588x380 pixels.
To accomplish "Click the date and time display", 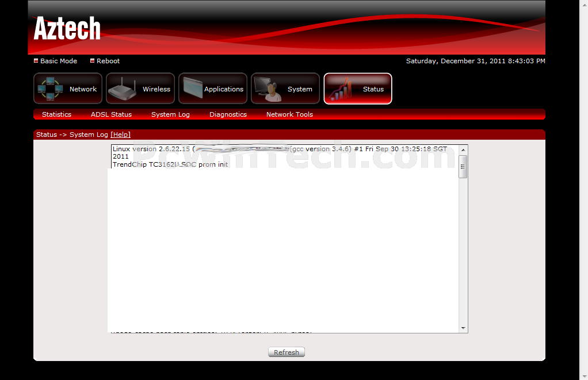I will 475,61.
